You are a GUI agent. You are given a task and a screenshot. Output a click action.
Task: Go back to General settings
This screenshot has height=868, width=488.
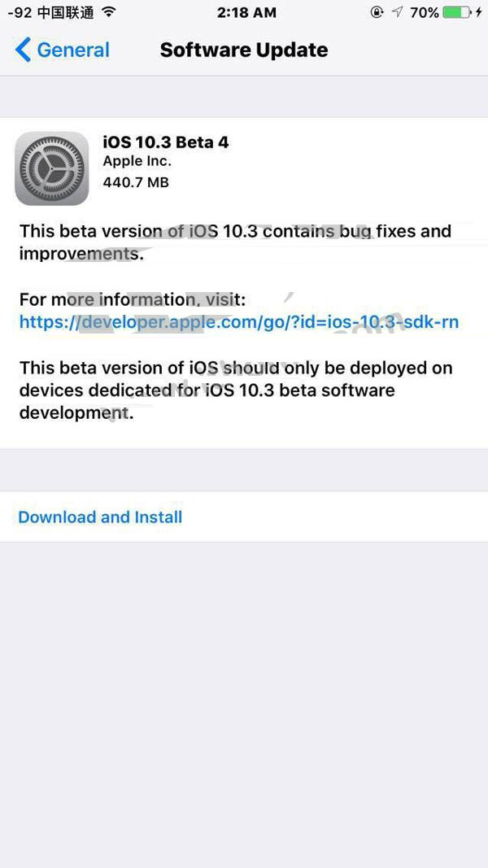point(62,50)
